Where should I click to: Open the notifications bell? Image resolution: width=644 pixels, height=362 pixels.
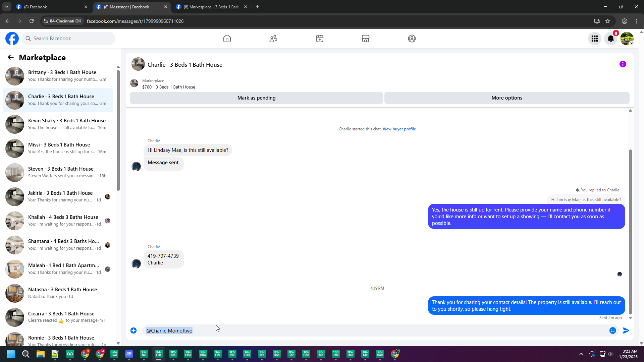click(x=611, y=39)
